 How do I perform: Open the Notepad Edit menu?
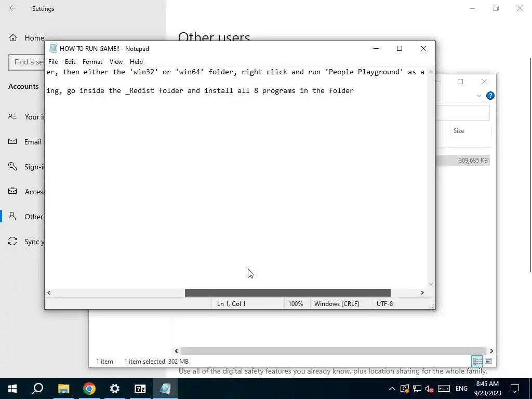click(x=70, y=62)
